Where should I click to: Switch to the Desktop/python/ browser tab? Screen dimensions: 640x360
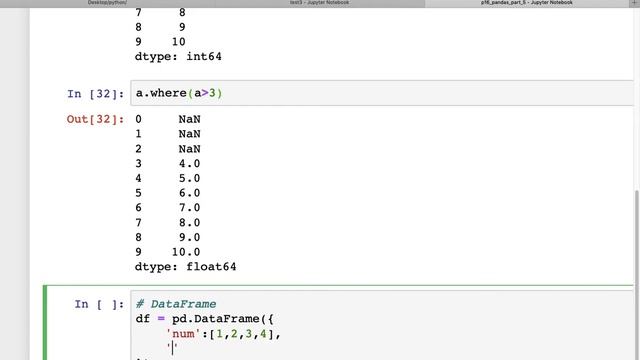[x=107, y=3]
